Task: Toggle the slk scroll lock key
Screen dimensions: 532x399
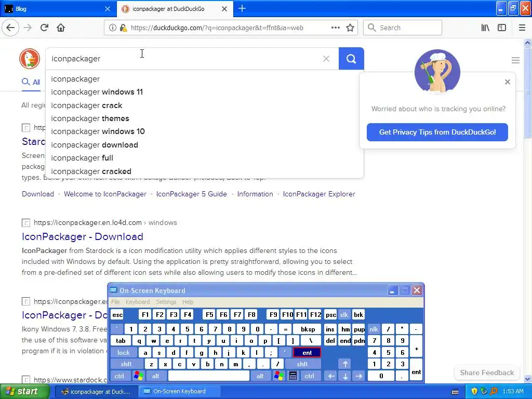Action: (x=344, y=315)
